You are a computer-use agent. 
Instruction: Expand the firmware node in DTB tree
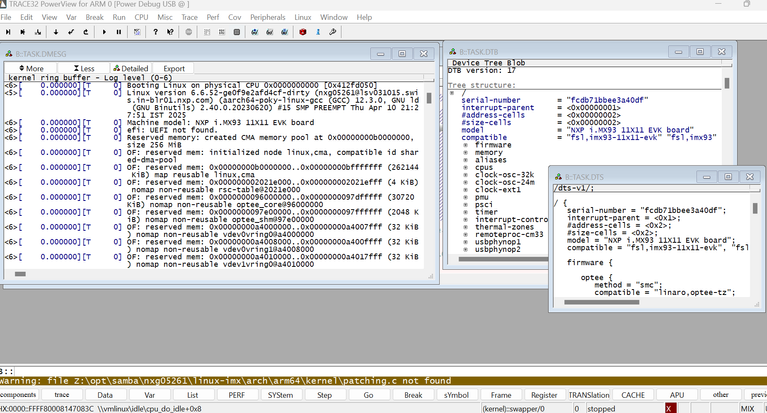point(466,145)
